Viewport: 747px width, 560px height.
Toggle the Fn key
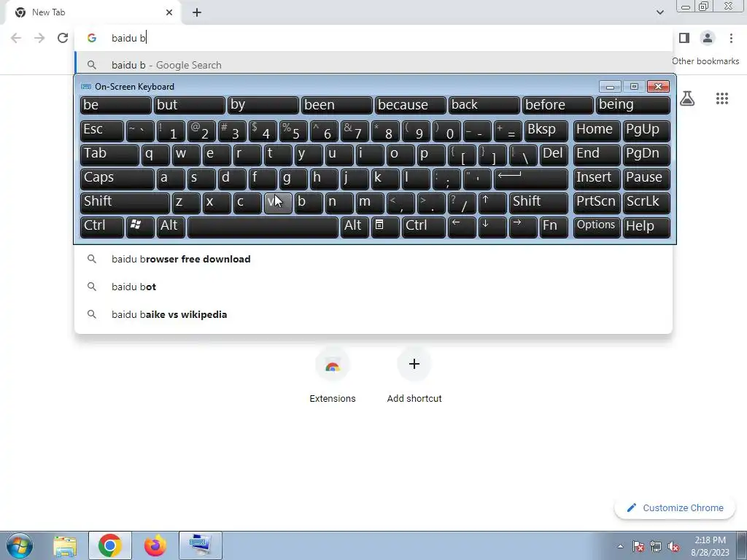click(554, 227)
